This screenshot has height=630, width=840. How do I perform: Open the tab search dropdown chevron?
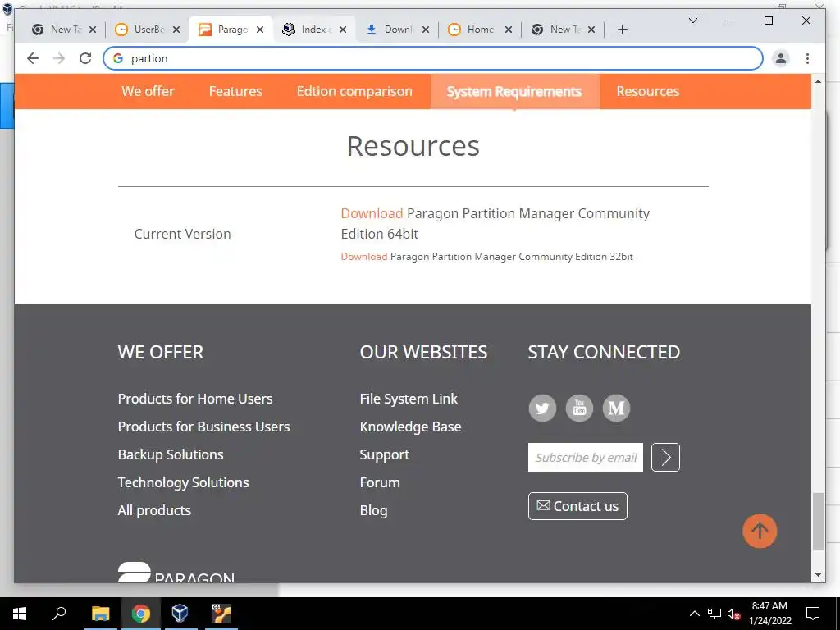pos(692,21)
